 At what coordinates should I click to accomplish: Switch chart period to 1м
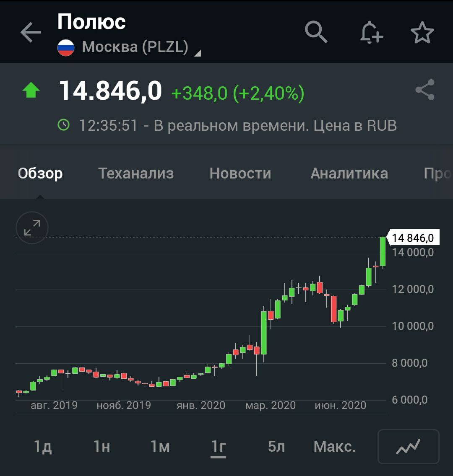coord(160,447)
